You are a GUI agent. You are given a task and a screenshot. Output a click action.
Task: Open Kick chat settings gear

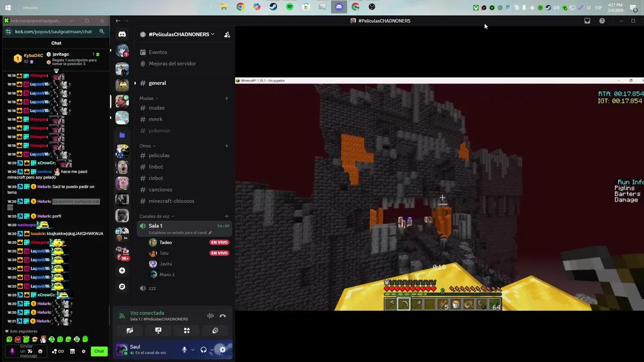pos(84,351)
